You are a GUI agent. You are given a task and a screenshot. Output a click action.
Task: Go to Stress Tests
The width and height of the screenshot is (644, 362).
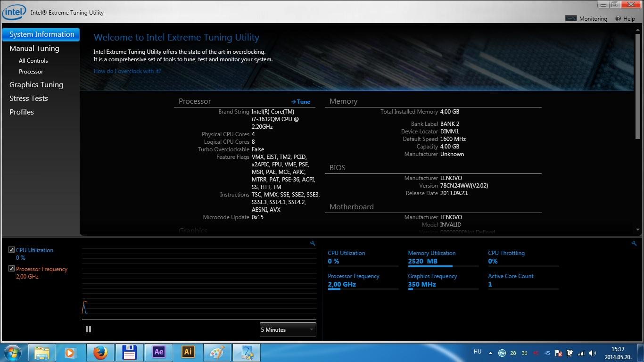point(29,98)
